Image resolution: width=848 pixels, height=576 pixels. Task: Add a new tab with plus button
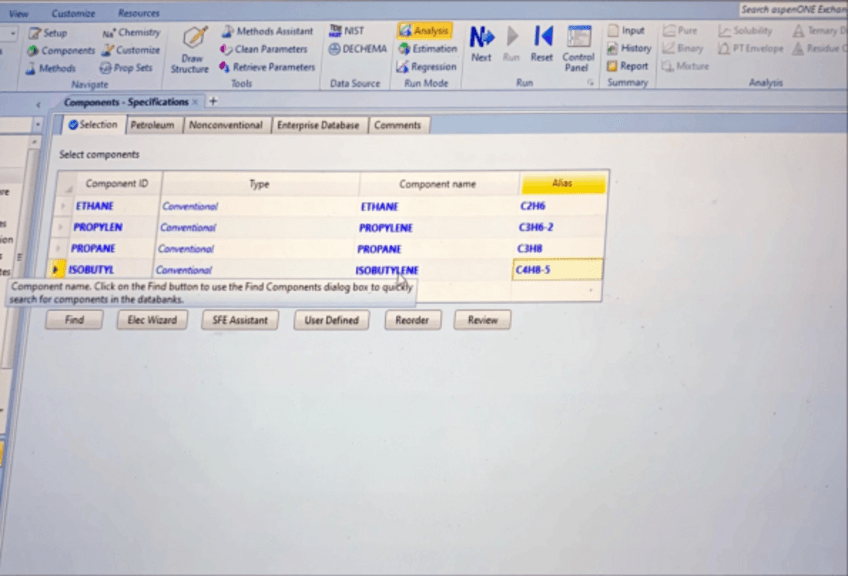[213, 101]
